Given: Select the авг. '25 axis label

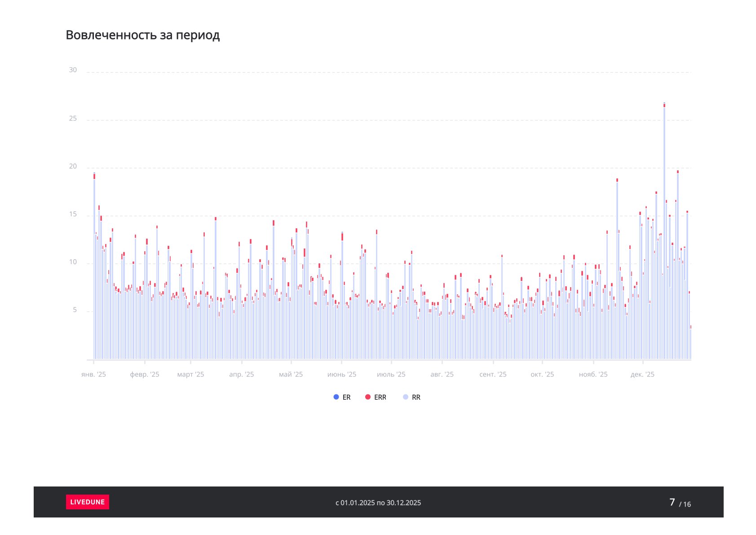Looking at the screenshot, I should click(442, 375).
